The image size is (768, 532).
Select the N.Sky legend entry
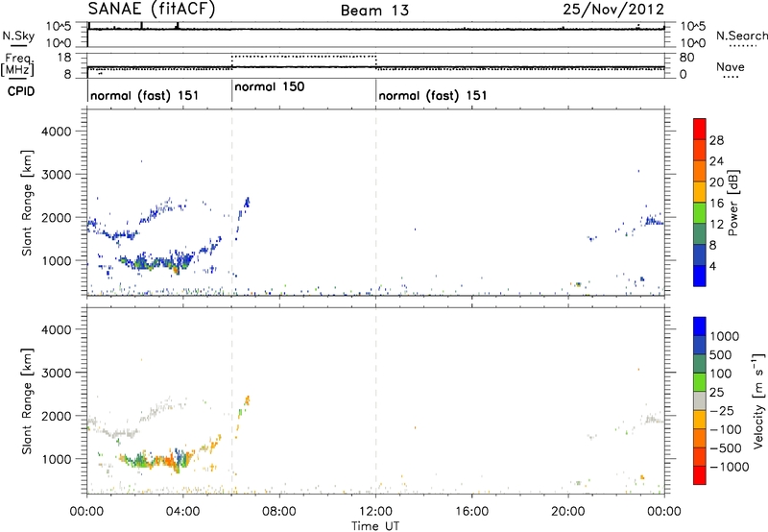tap(14, 36)
